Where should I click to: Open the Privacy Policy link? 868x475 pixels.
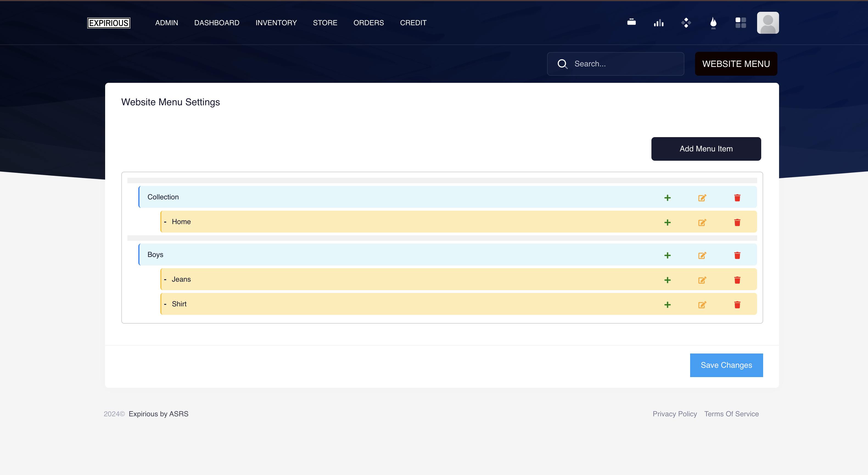point(674,414)
